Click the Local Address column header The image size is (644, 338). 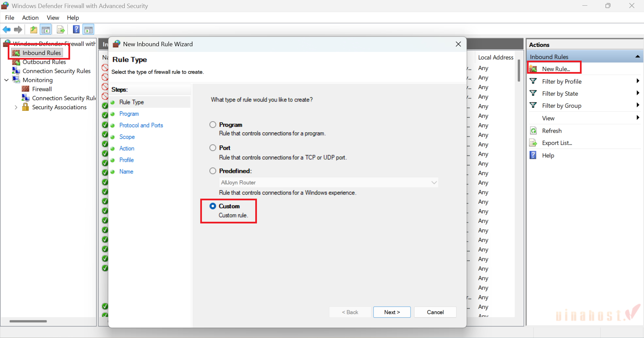click(495, 57)
